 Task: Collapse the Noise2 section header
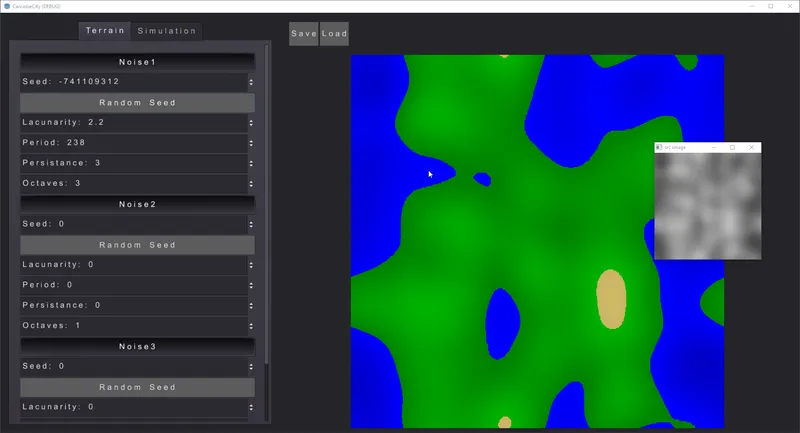pyautogui.click(x=137, y=204)
